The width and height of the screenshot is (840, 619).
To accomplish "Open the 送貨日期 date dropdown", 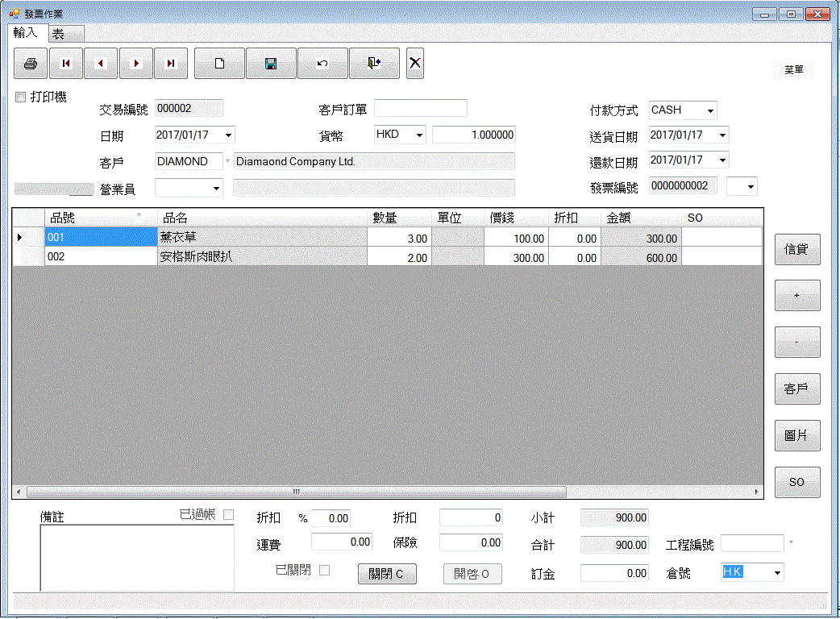I will pyautogui.click(x=722, y=135).
